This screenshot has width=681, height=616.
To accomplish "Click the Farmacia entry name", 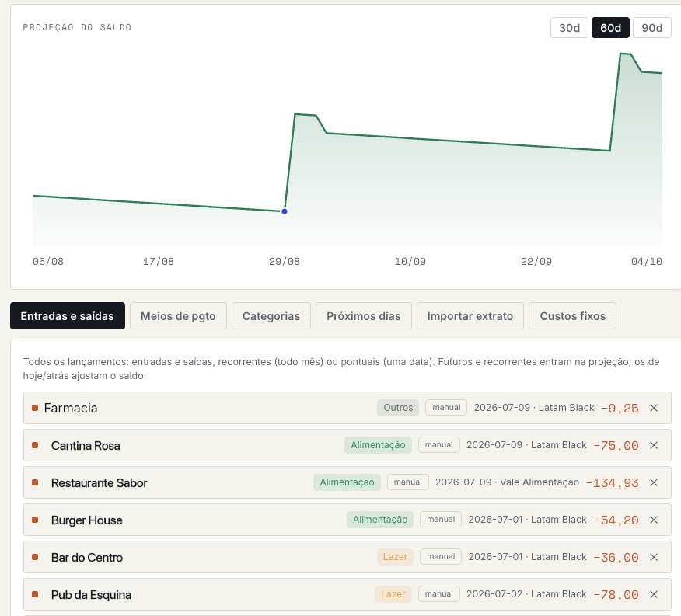I will pos(71,408).
